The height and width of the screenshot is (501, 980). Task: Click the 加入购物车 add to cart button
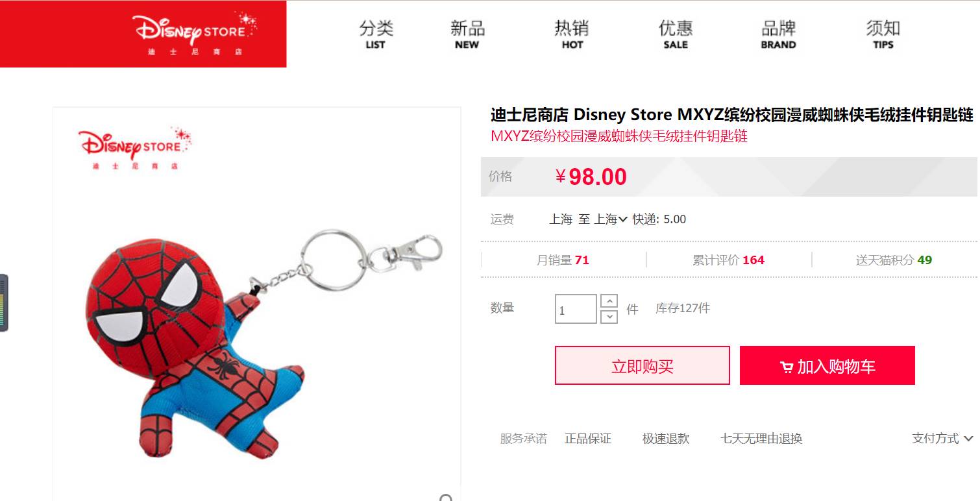pos(827,365)
